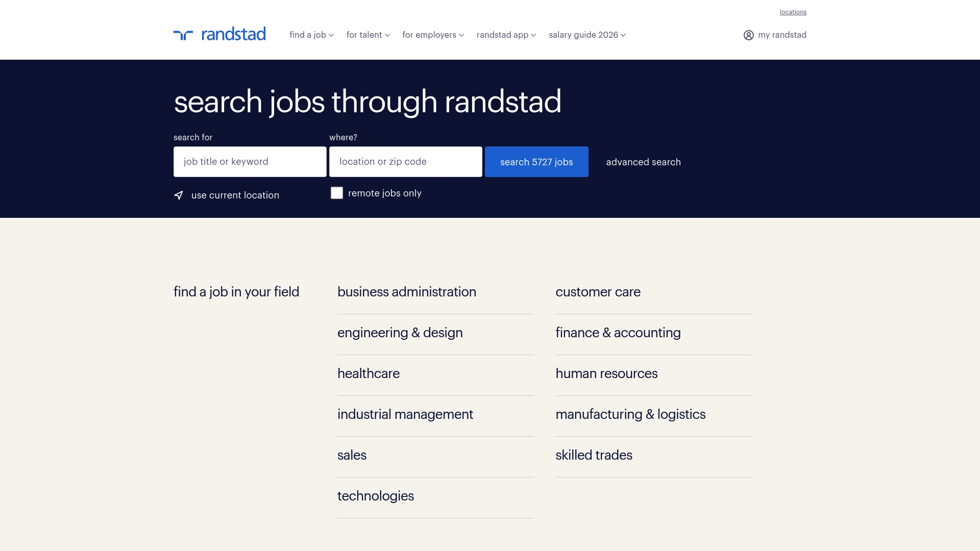
Task: Click the use current location arrow icon
Action: (x=179, y=195)
